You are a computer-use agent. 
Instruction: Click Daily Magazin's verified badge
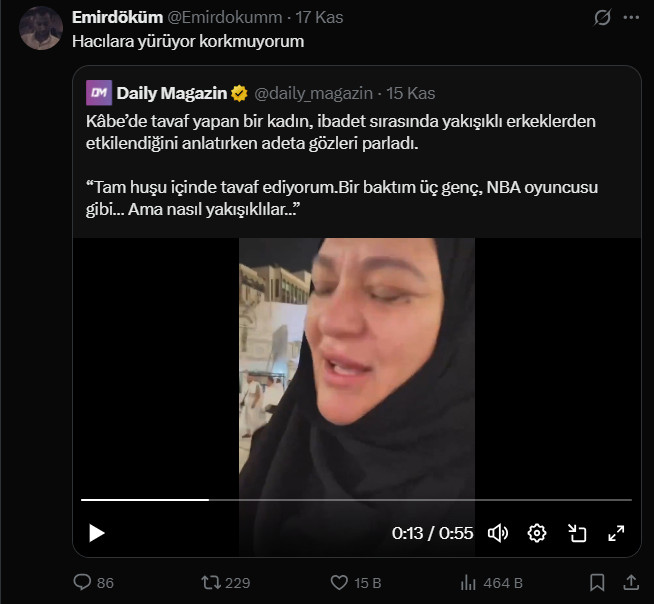click(240, 93)
